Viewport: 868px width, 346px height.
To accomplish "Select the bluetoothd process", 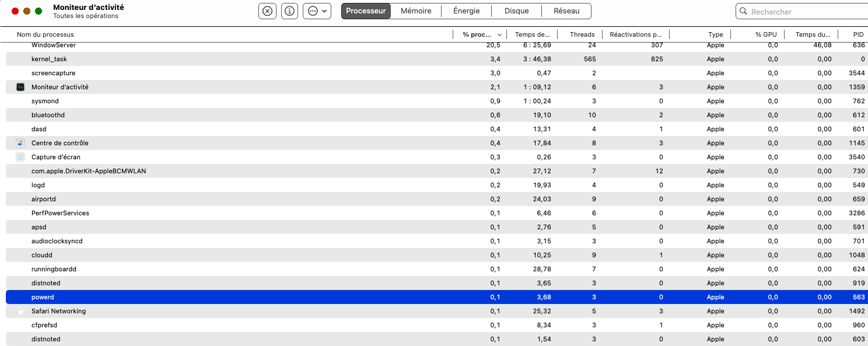I will click(x=436, y=115).
